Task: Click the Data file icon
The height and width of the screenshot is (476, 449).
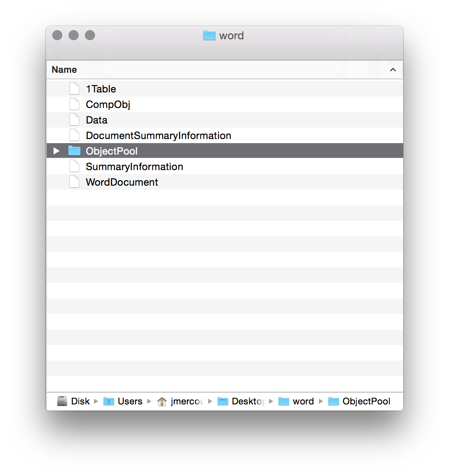Action: (x=74, y=119)
